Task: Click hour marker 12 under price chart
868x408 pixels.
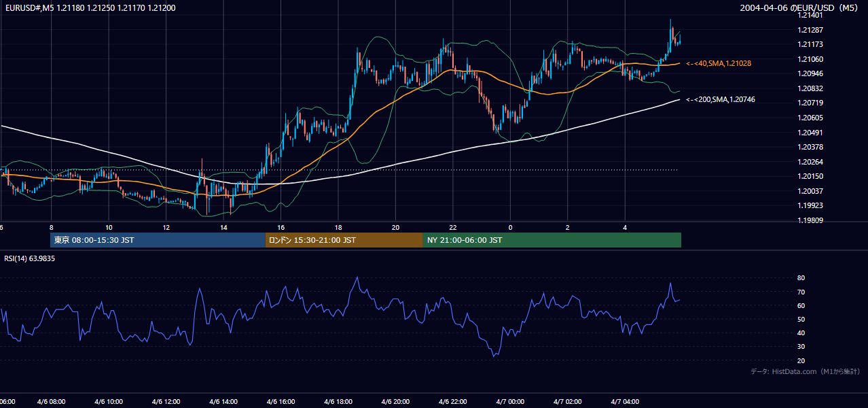Action: point(166,226)
